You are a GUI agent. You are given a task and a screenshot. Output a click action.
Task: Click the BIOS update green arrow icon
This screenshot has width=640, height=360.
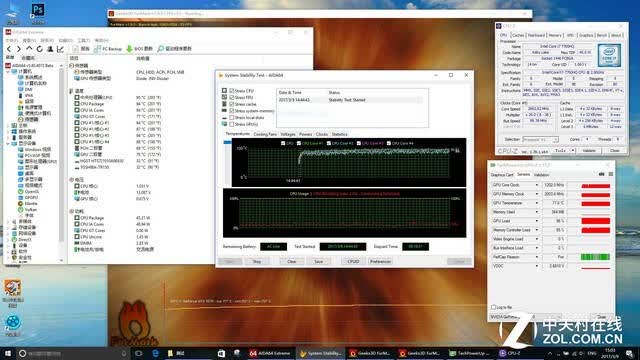click(129, 49)
